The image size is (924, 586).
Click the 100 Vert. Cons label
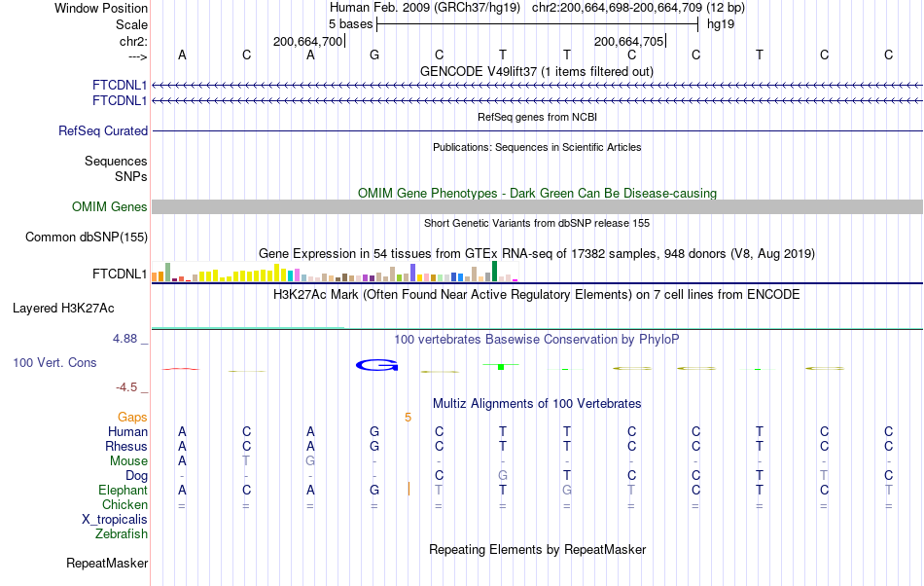54,362
